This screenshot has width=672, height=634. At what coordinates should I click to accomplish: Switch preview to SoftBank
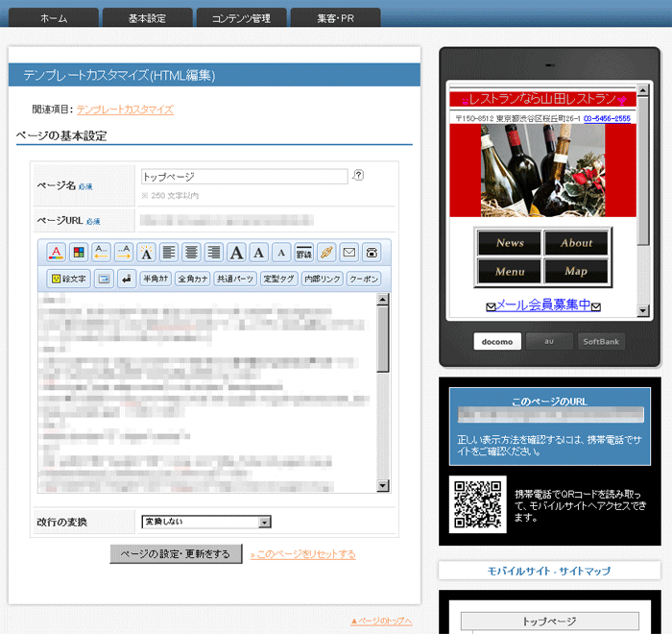[x=601, y=341]
